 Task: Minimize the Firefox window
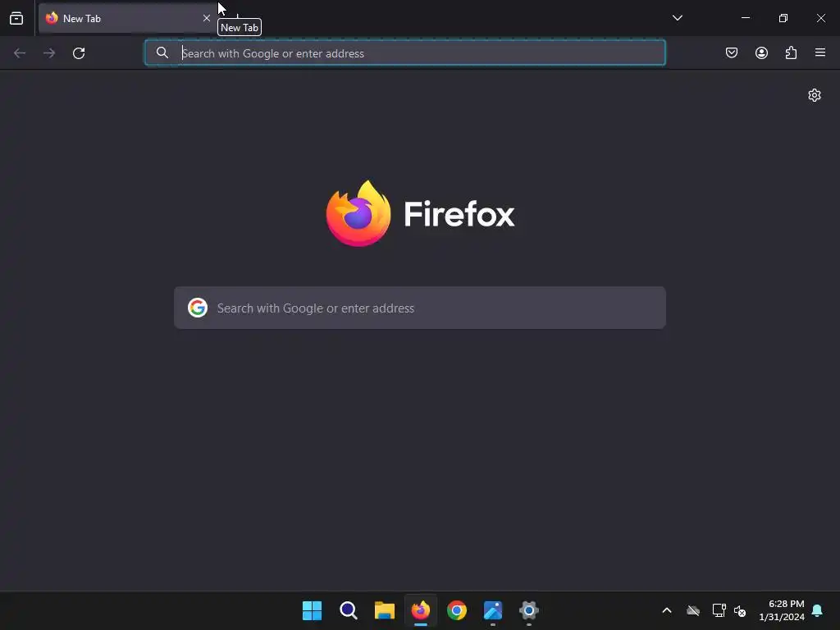pos(746,18)
